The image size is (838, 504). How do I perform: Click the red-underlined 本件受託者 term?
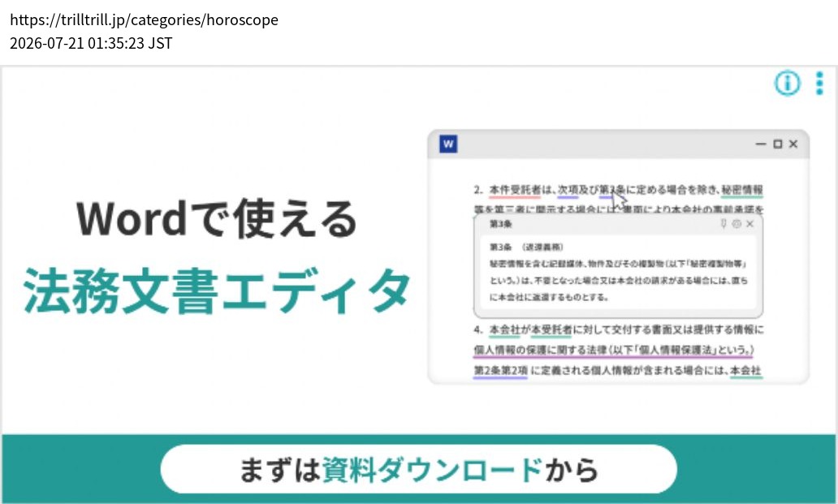pyautogui.click(x=515, y=190)
